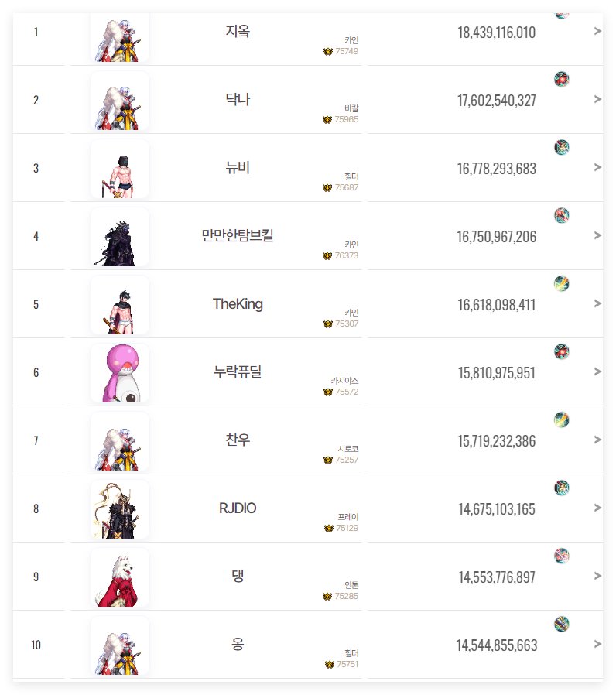This screenshot has height=695, width=616.
Task: Click the skill icon above 16,750,967,206
Action: pos(562,215)
